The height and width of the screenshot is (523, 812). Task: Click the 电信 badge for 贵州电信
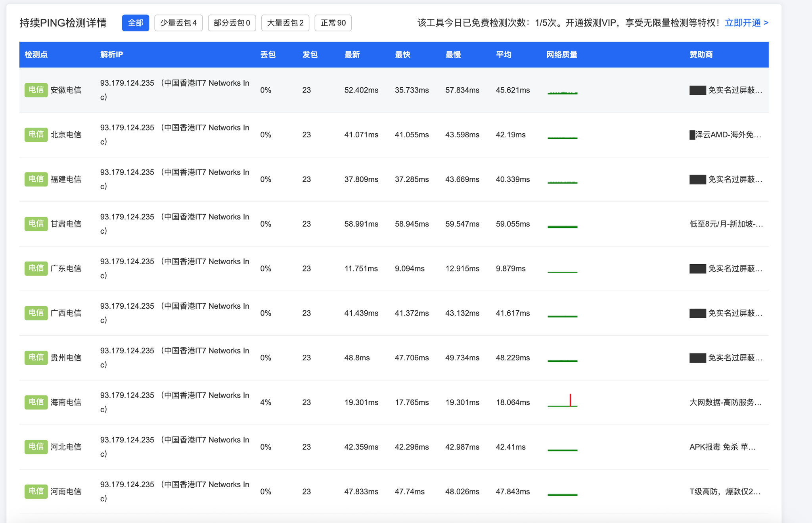coord(36,358)
